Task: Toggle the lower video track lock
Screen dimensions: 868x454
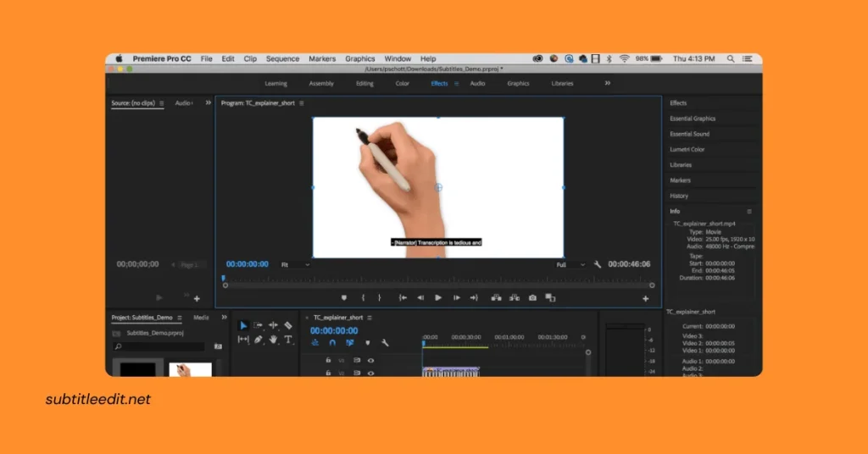Action: (328, 374)
